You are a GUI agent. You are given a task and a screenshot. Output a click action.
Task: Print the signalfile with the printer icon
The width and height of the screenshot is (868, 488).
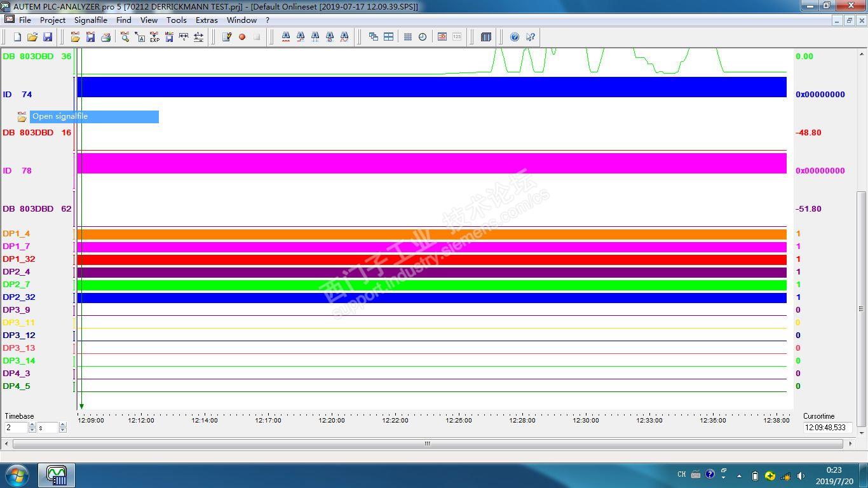[x=105, y=37]
